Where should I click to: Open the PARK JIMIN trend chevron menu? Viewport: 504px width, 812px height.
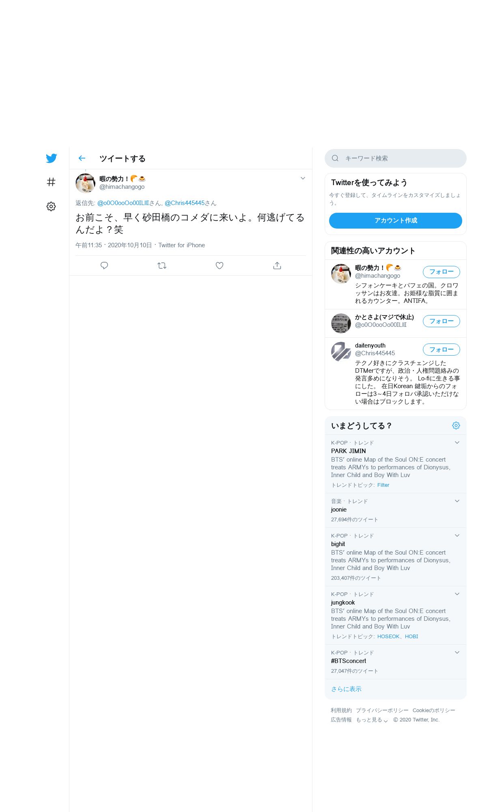(457, 443)
